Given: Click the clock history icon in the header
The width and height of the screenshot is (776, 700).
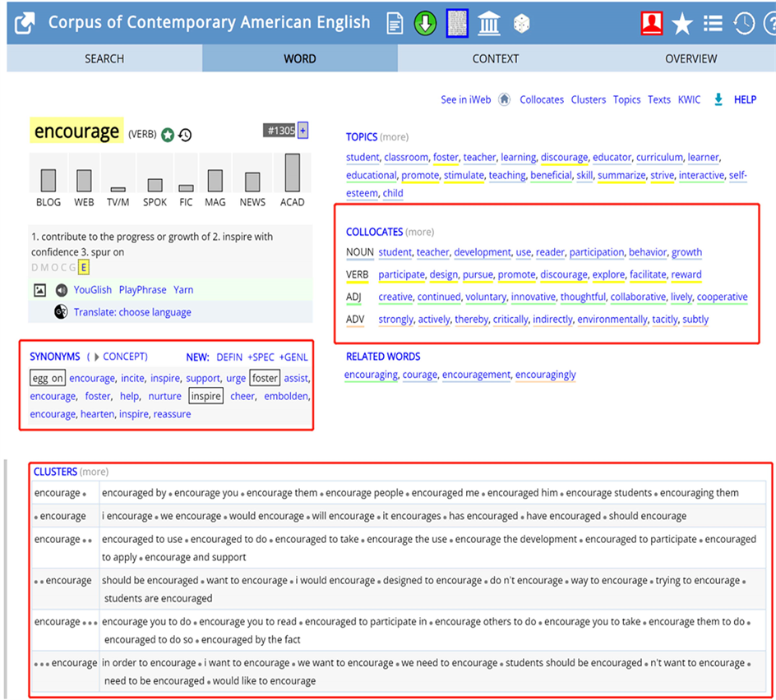Looking at the screenshot, I should point(744,24).
